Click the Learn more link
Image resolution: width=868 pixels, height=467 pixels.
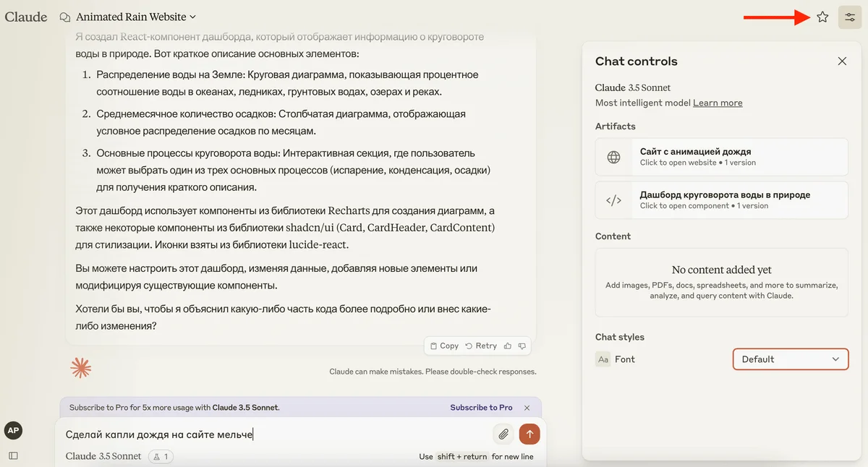pyautogui.click(x=718, y=103)
